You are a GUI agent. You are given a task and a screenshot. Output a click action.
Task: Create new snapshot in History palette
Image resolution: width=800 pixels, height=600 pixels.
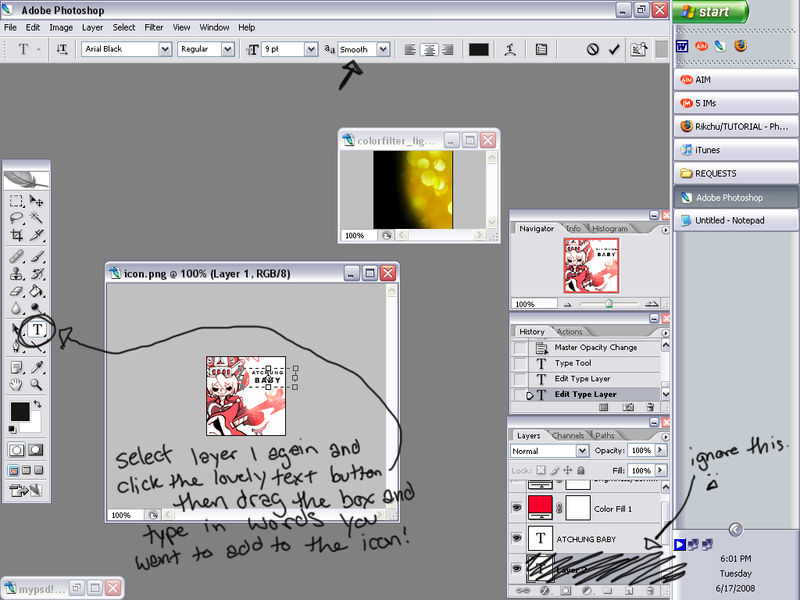tap(628, 407)
